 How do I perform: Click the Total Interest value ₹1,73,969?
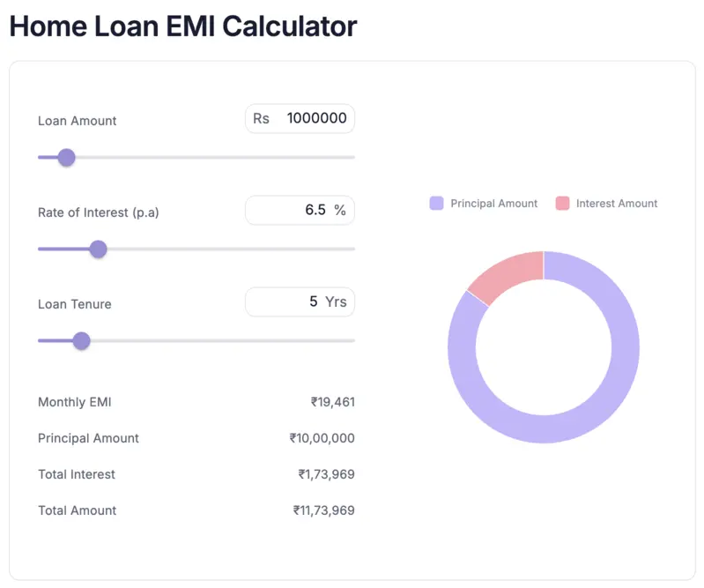pyautogui.click(x=326, y=474)
